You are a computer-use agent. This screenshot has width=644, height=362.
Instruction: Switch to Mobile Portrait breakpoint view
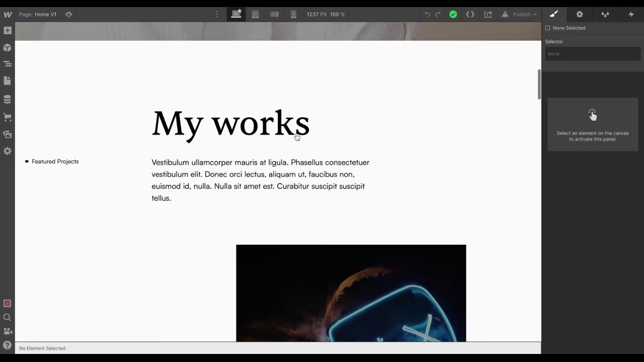coord(293,14)
